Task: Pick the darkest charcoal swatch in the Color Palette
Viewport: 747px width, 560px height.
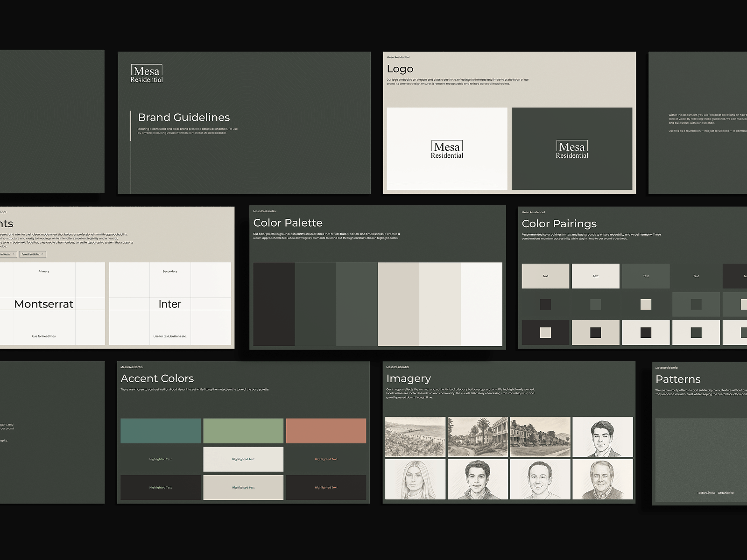Action: (x=274, y=304)
